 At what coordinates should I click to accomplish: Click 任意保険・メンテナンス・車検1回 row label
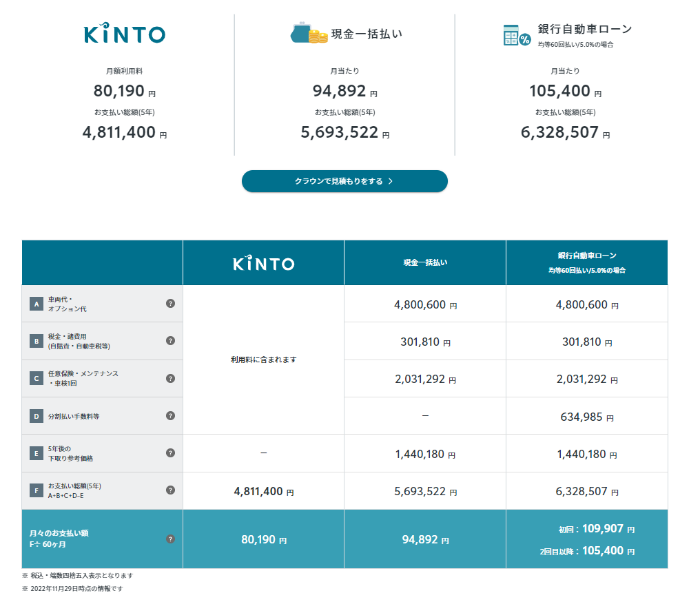click(83, 378)
